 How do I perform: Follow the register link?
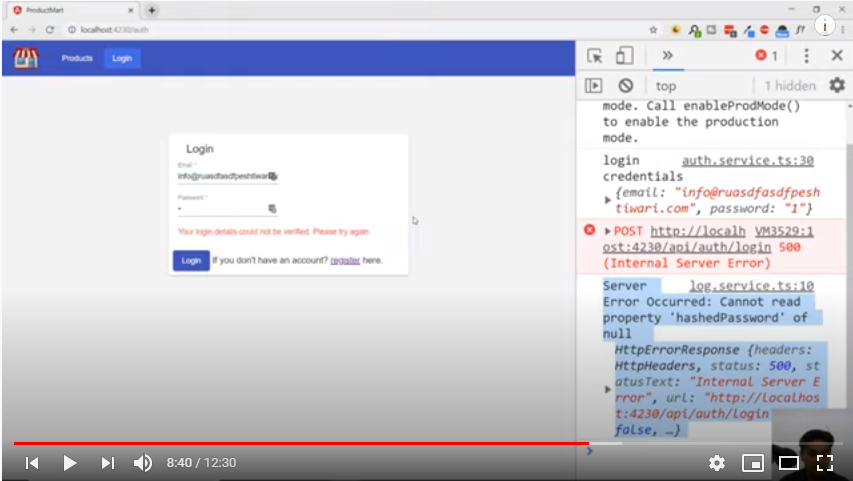coord(345,260)
